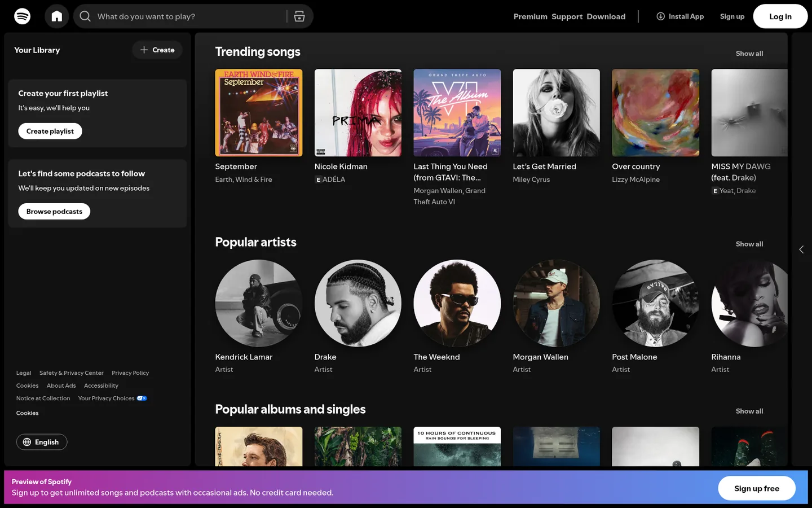
Task: Open The Weeknd's artist photo
Action: [457, 303]
